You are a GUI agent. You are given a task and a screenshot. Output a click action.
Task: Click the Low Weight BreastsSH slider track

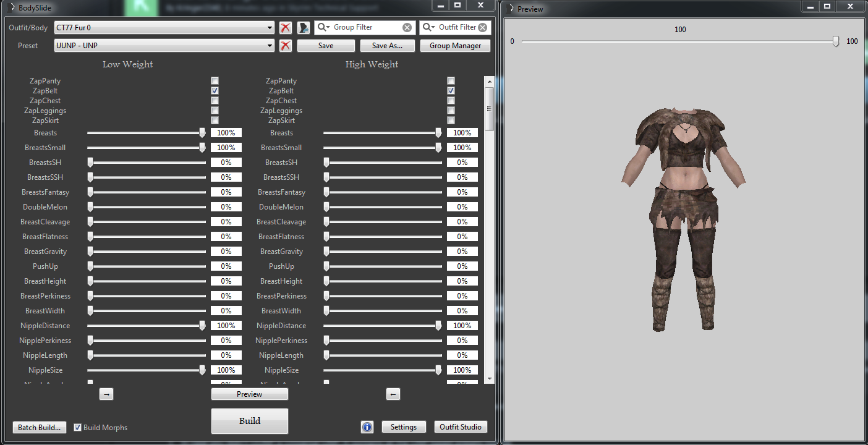[x=147, y=163]
